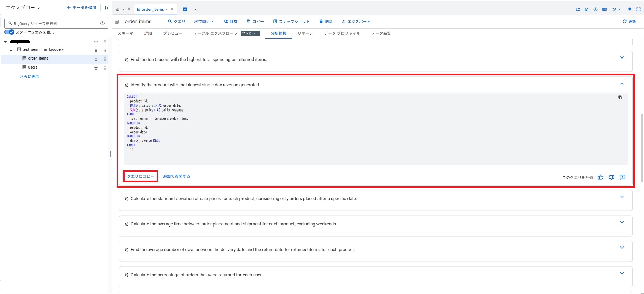Expand the standard deviation of sale prices query

(x=622, y=197)
